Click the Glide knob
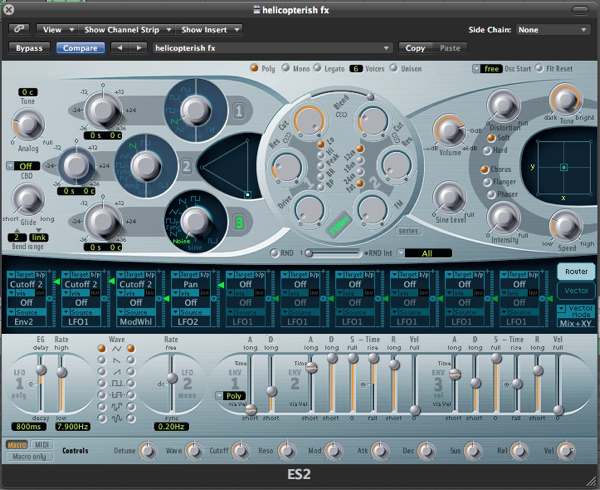Screen dimensions: 600x490 pos(28,199)
